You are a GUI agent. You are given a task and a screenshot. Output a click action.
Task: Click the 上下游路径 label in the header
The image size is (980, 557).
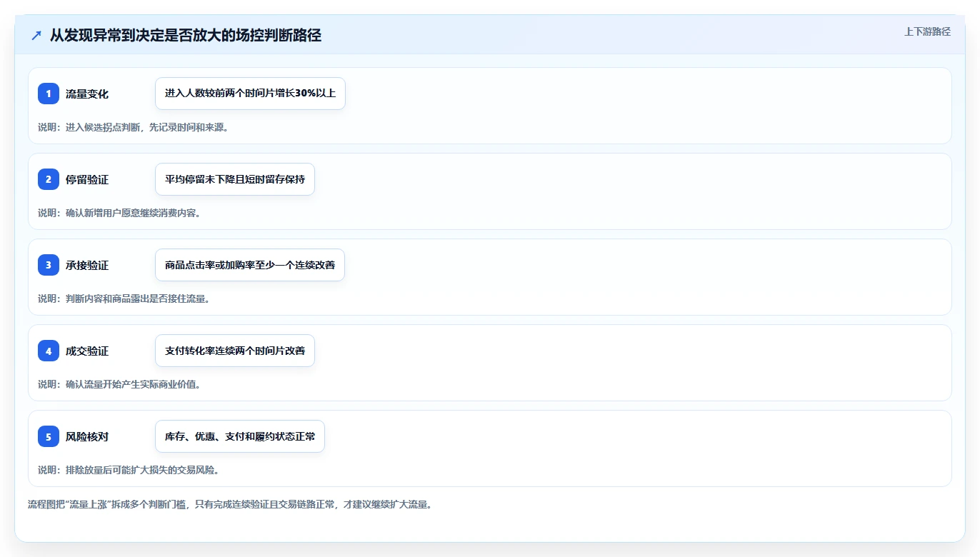point(927,31)
